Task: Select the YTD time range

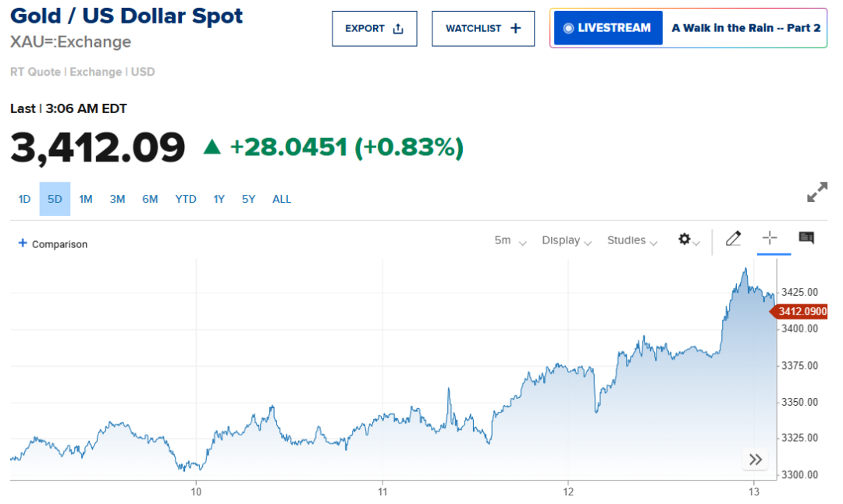Action: pyautogui.click(x=186, y=199)
